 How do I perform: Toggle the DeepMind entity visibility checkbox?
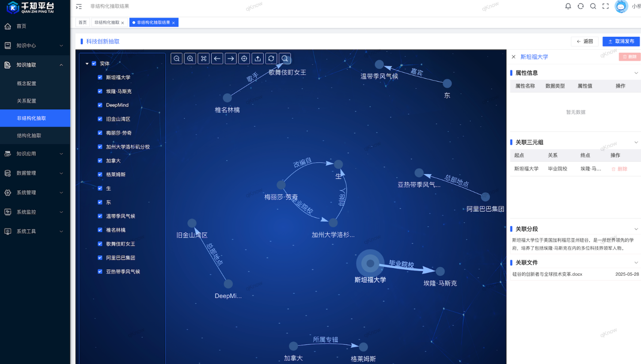click(100, 105)
